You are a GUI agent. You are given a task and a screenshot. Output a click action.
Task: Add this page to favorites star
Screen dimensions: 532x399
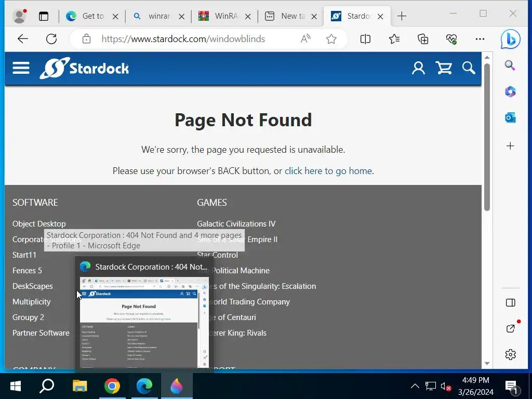pos(331,39)
